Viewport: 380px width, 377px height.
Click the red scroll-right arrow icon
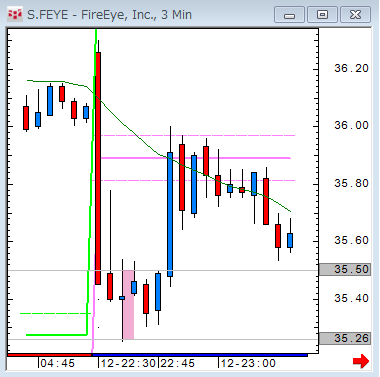361,361
